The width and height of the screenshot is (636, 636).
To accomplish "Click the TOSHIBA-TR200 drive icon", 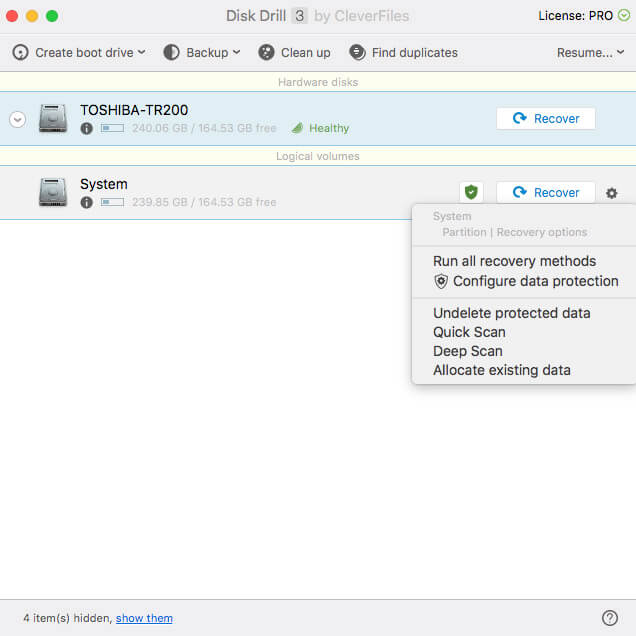I will pyautogui.click(x=53, y=118).
